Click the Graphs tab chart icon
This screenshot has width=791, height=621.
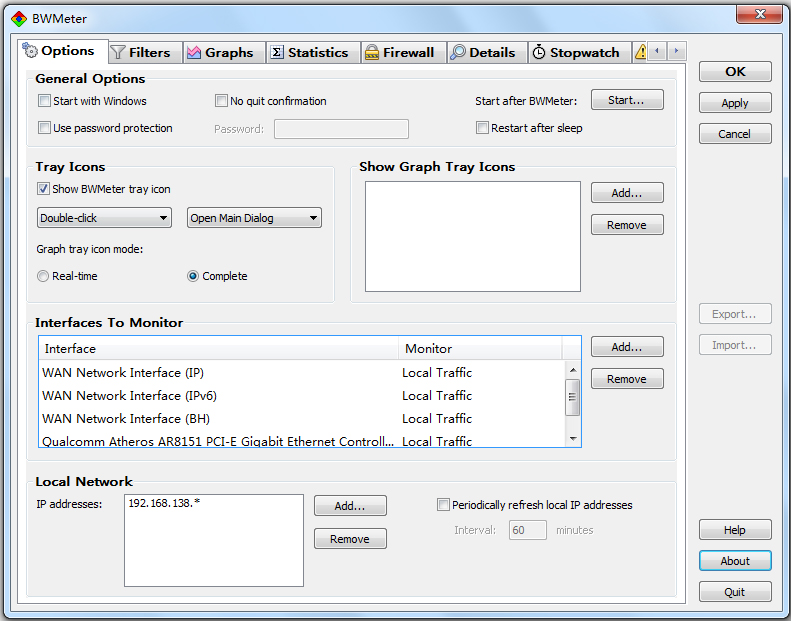click(x=194, y=52)
